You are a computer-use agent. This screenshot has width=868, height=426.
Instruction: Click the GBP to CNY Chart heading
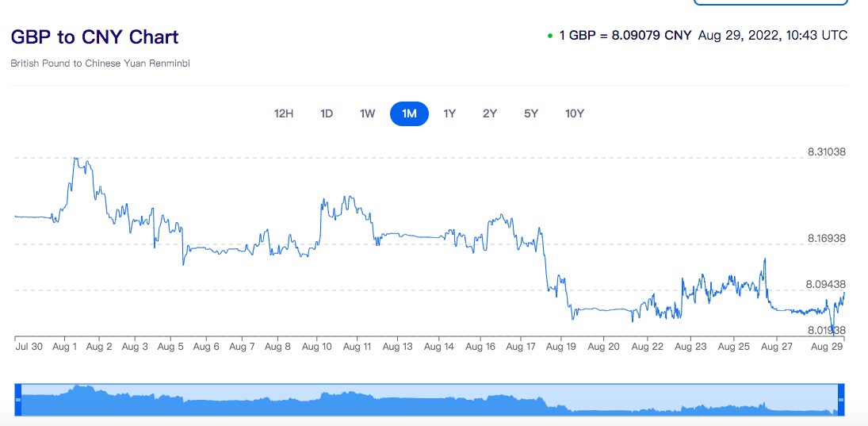(94, 37)
